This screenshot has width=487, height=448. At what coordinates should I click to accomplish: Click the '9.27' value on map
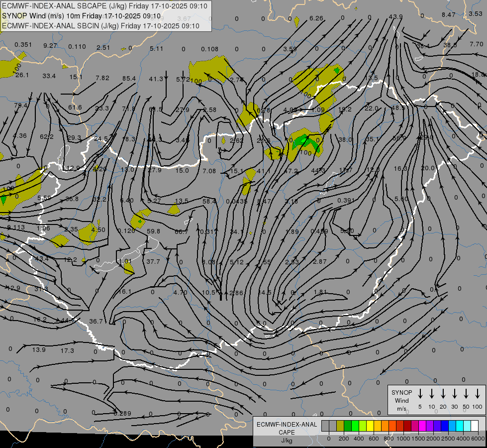pos(50,45)
